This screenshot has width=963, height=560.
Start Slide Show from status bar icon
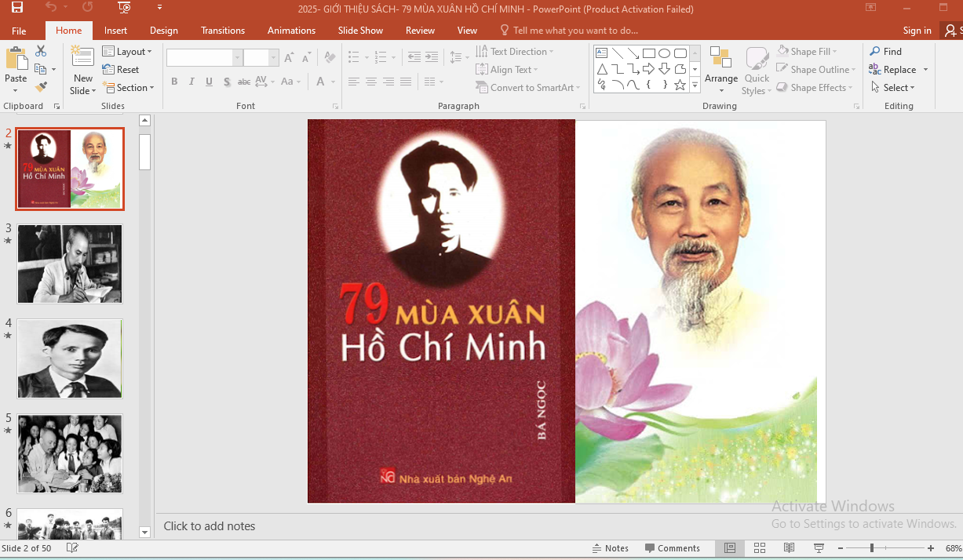tap(819, 548)
